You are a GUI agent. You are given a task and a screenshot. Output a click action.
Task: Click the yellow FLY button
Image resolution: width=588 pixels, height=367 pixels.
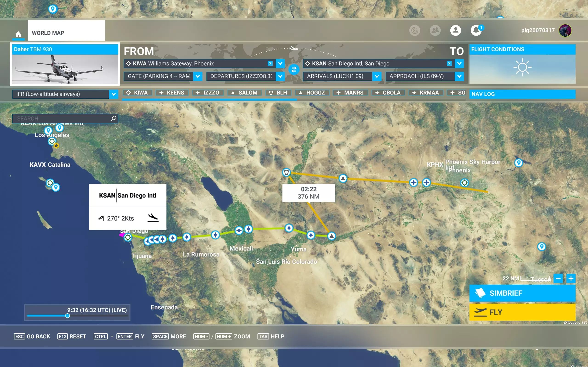[522, 312]
